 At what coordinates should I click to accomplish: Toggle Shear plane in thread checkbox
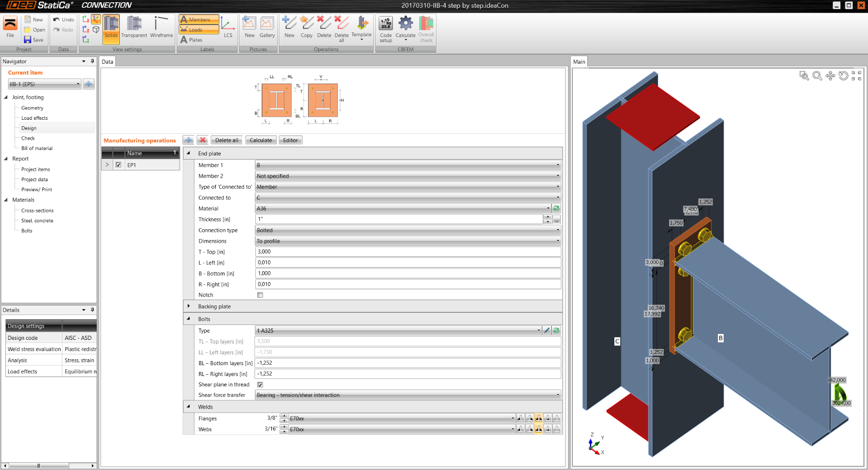(x=260, y=385)
